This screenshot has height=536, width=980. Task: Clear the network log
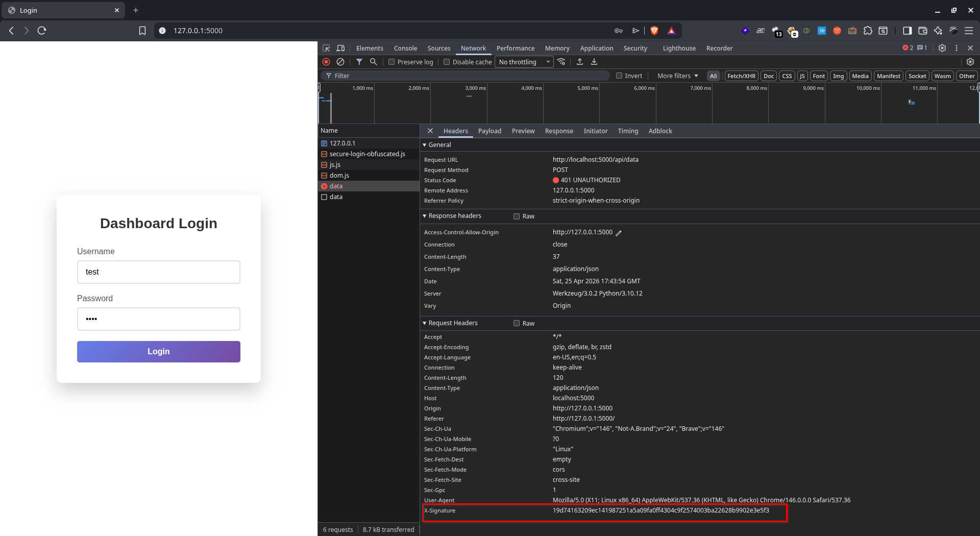[340, 62]
